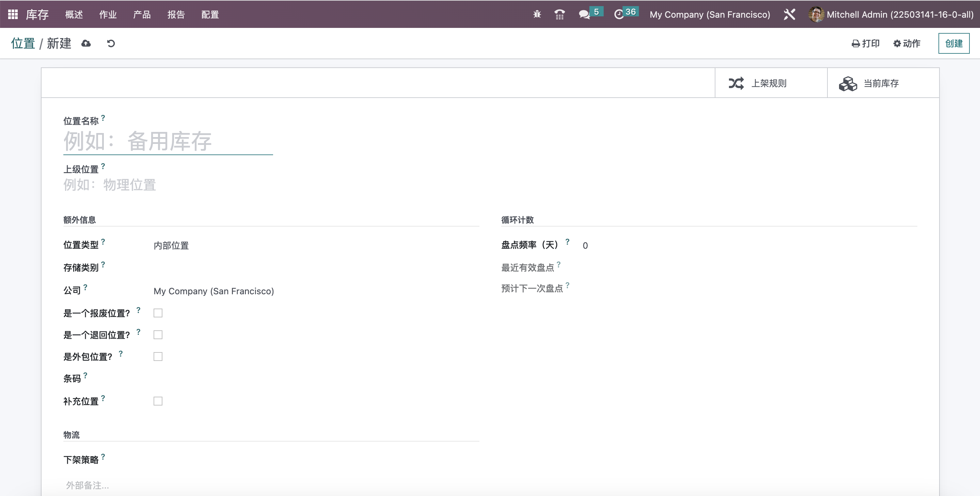Image resolution: width=980 pixels, height=496 pixels.
Task: Click the discard changes undo icon
Action: click(x=111, y=43)
